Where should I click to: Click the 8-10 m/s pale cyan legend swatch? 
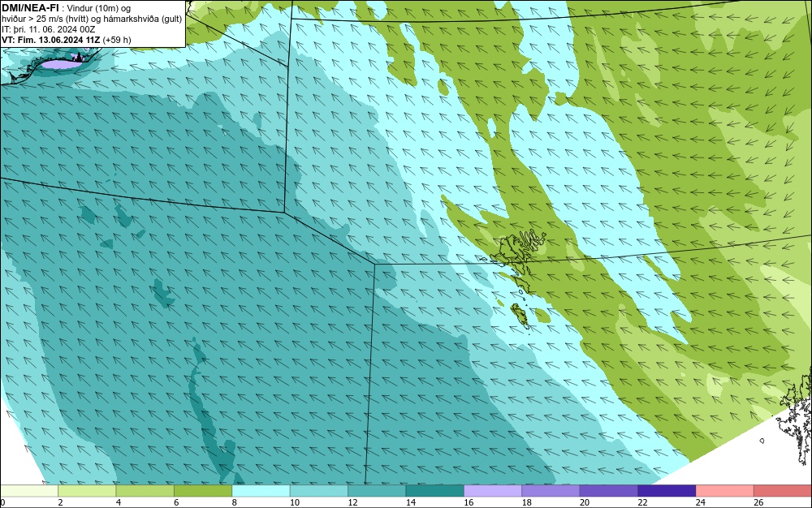tap(261, 491)
